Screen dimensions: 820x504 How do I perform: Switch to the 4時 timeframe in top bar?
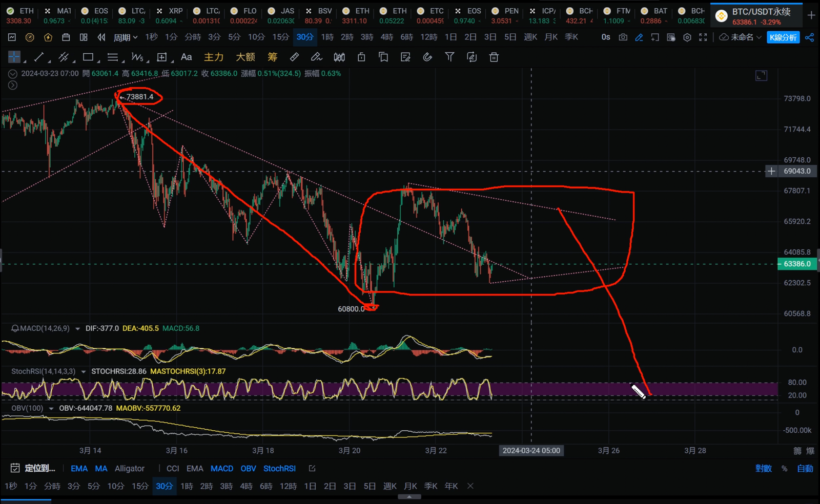click(x=387, y=37)
